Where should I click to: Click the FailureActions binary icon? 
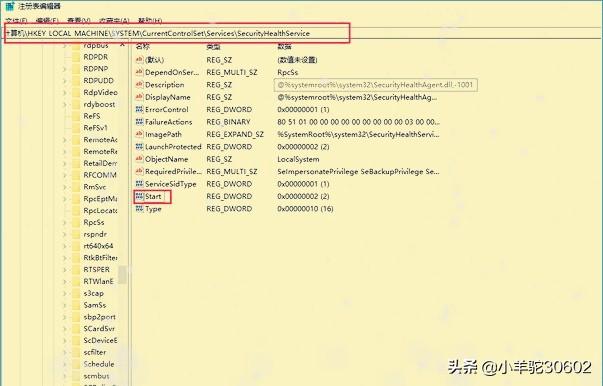[139, 121]
